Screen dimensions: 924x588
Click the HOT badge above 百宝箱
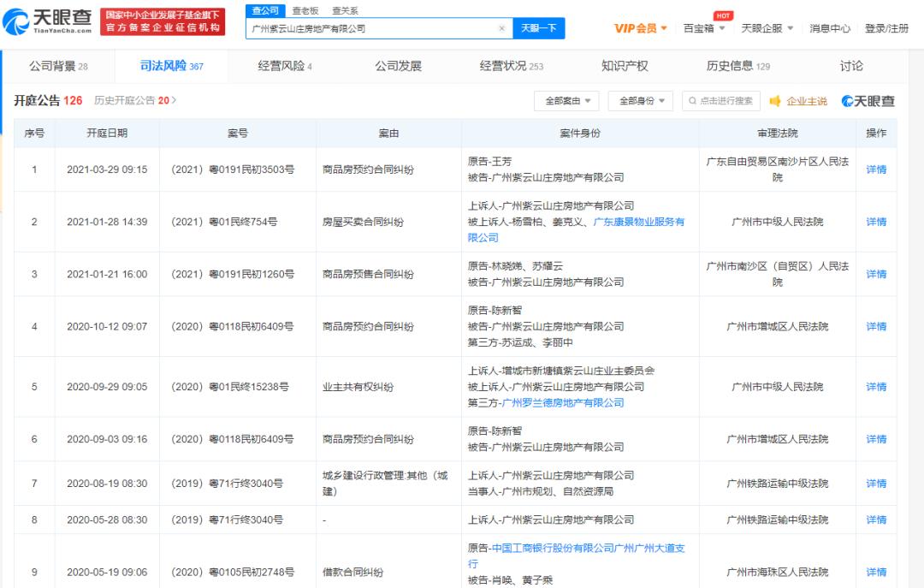click(724, 15)
